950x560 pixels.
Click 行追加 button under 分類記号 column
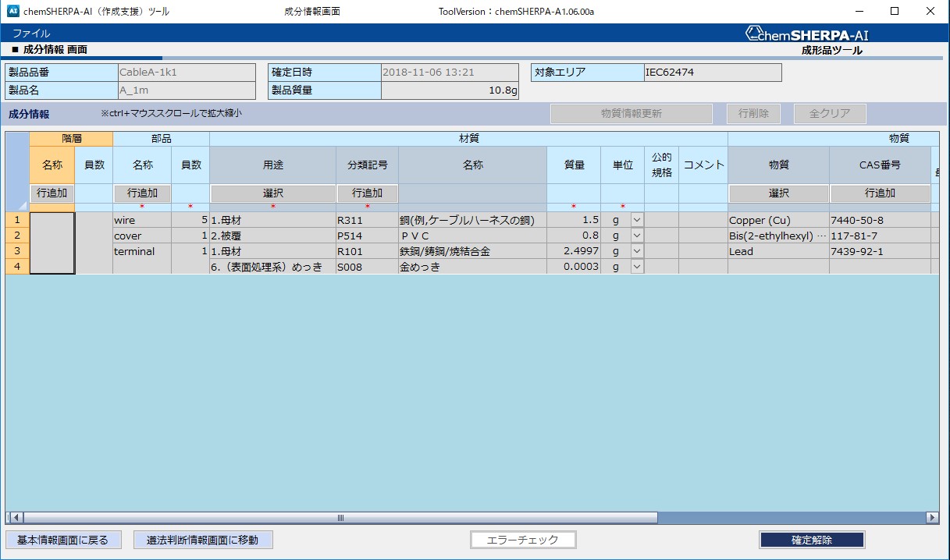[x=367, y=193]
